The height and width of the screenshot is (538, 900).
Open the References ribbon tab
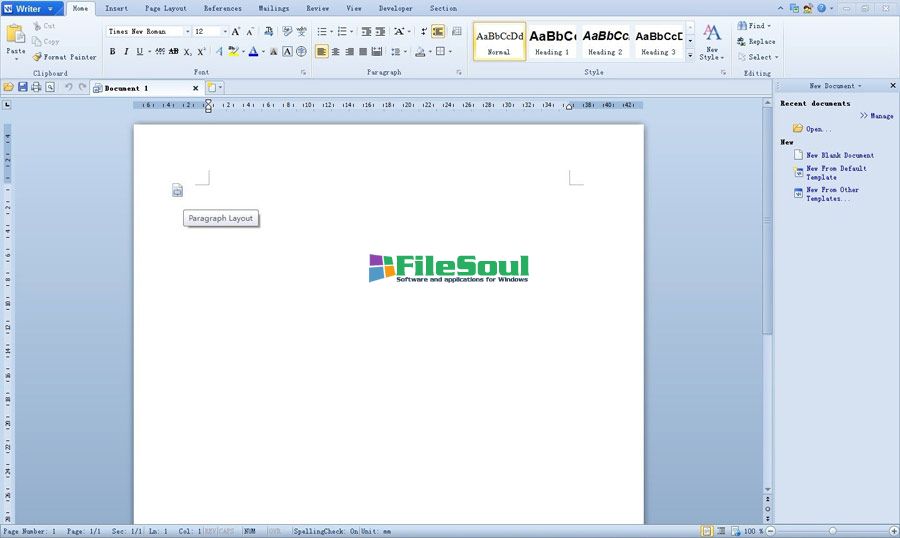click(222, 8)
